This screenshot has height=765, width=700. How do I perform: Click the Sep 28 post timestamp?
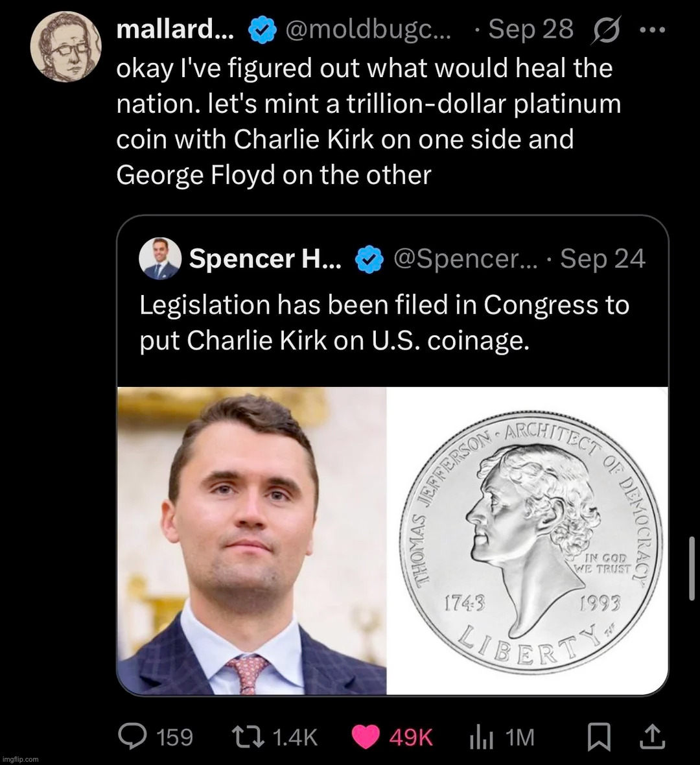tap(530, 29)
